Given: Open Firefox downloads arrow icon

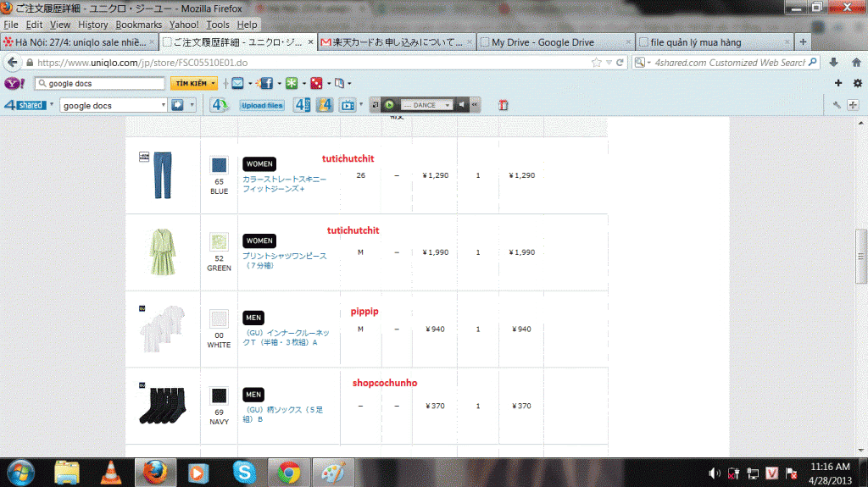Looking at the screenshot, I should pos(834,63).
